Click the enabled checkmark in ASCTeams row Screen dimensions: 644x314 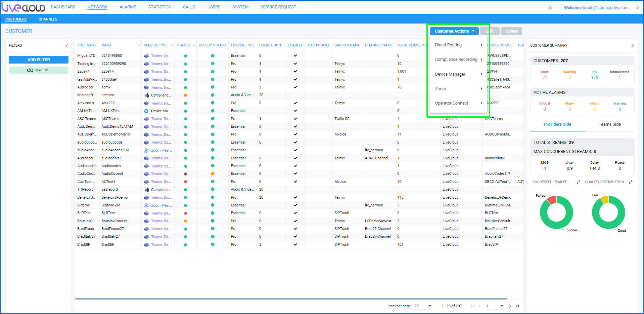[295, 119]
